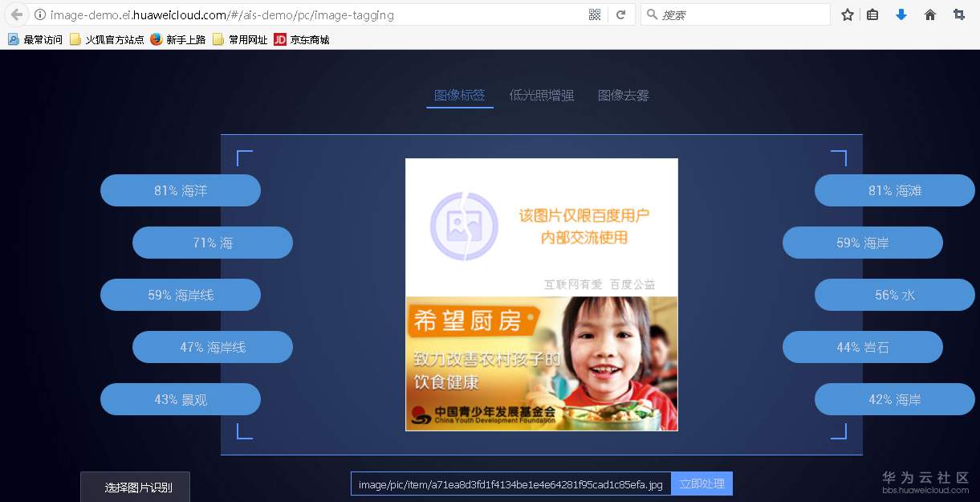Click the uploaded preview image
Screen dimensions: 980x502
tap(542, 295)
